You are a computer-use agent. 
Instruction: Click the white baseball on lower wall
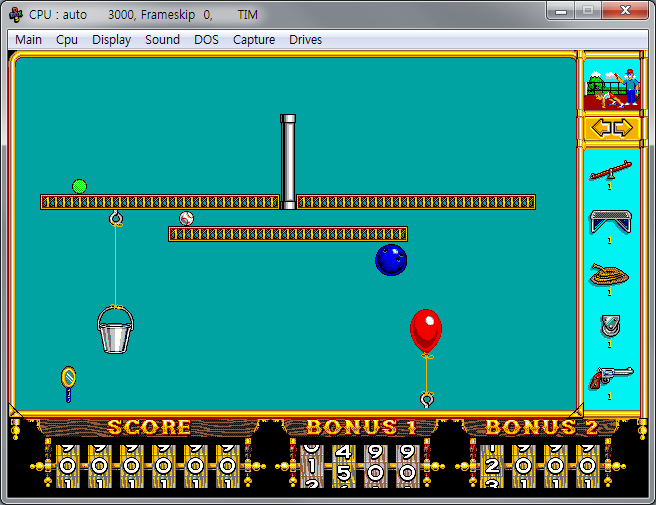(x=187, y=218)
